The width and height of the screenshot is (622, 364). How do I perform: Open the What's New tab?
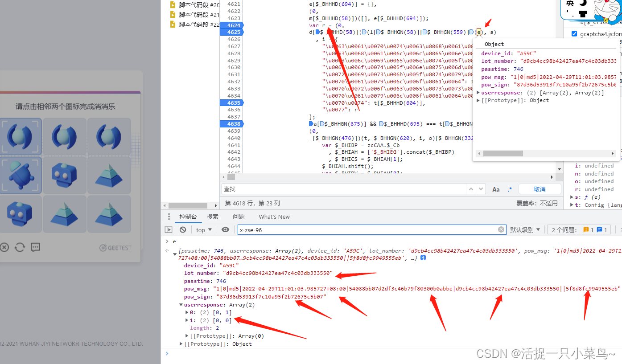click(274, 217)
